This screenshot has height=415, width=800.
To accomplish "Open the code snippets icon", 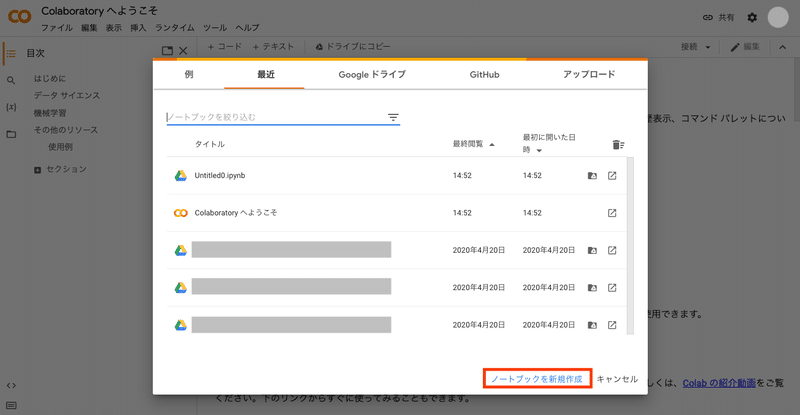I will 11,385.
